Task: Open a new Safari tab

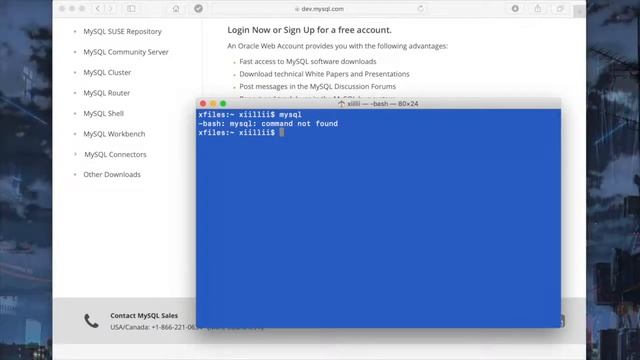Action: point(579,12)
